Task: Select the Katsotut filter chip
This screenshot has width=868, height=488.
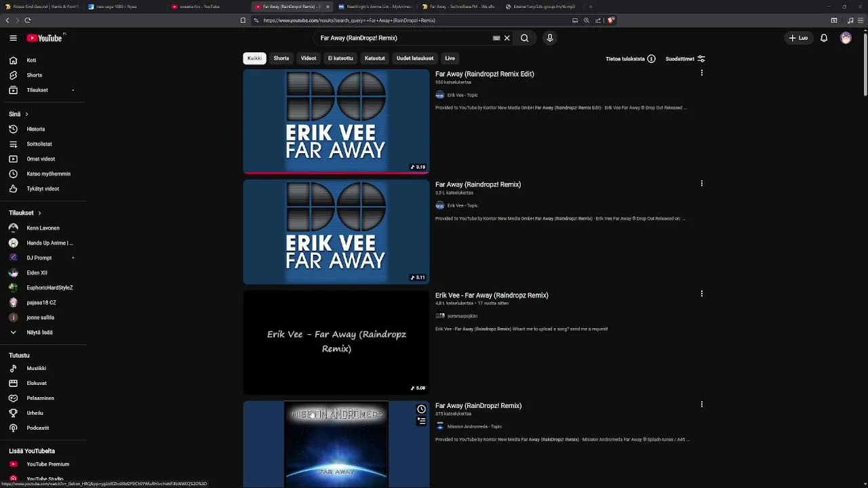Action: [375, 58]
